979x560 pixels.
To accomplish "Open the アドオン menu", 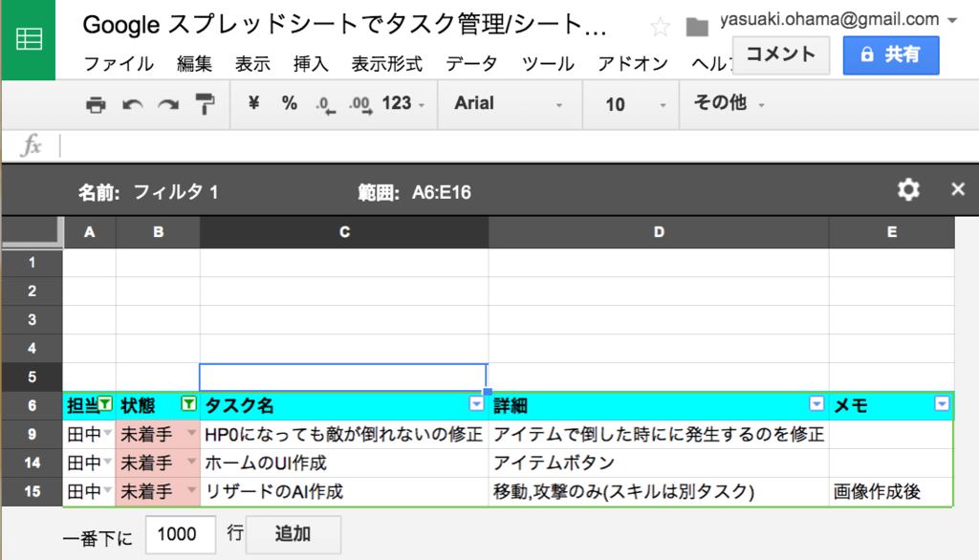I will point(633,64).
